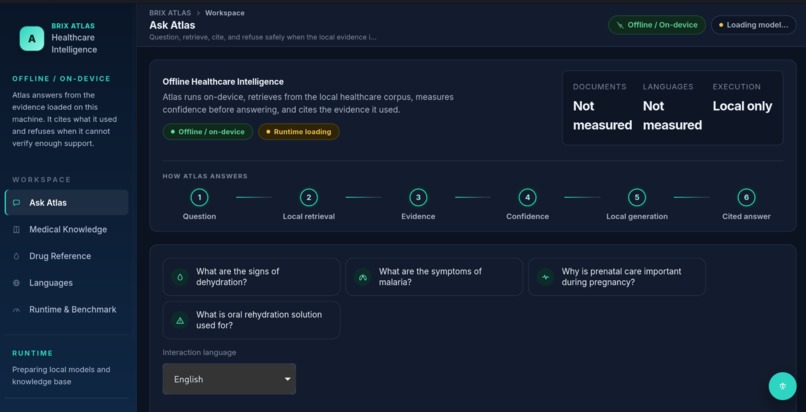Click step 6 Cited answer circle
806x412 pixels.
click(x=746, y=197)
